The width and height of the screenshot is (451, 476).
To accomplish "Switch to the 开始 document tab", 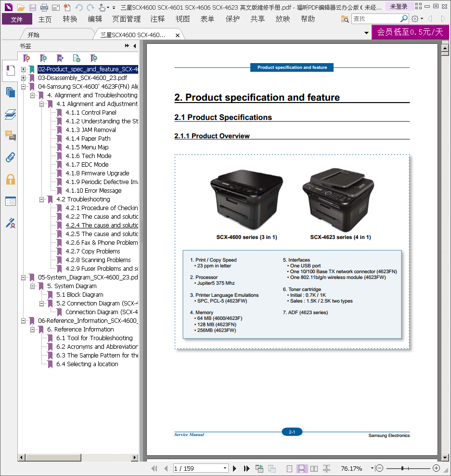I will (34, 35).
